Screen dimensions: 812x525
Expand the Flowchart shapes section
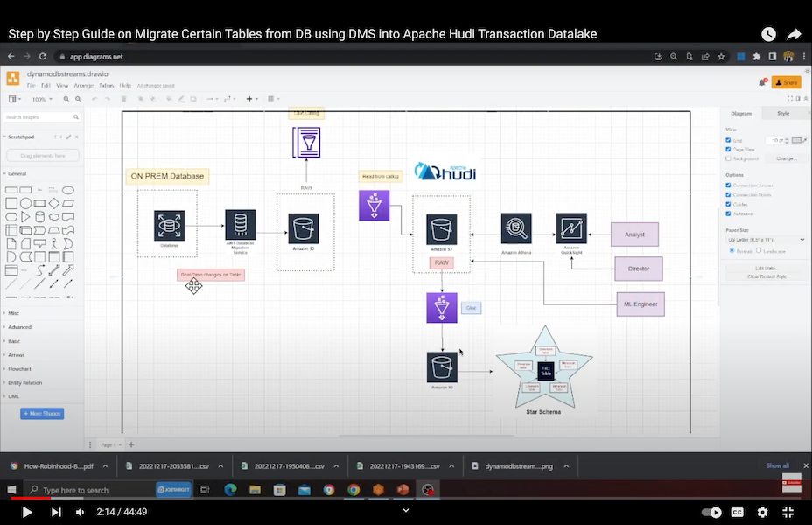point(19,368)
